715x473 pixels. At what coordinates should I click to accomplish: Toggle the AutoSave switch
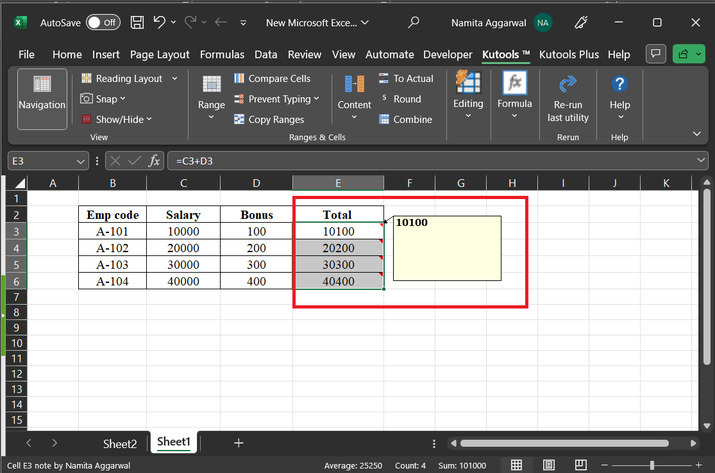pos(102,22)
